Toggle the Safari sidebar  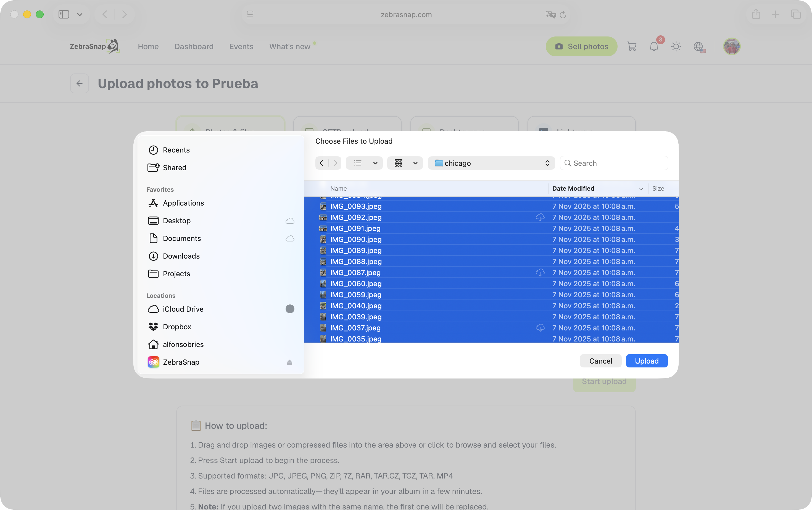pos(64,14)
